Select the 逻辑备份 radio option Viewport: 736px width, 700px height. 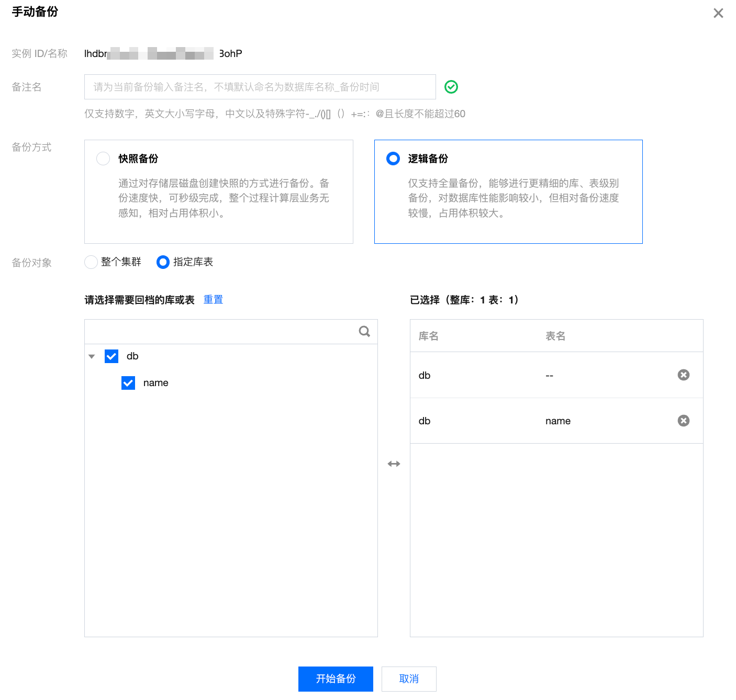(393, 159)
